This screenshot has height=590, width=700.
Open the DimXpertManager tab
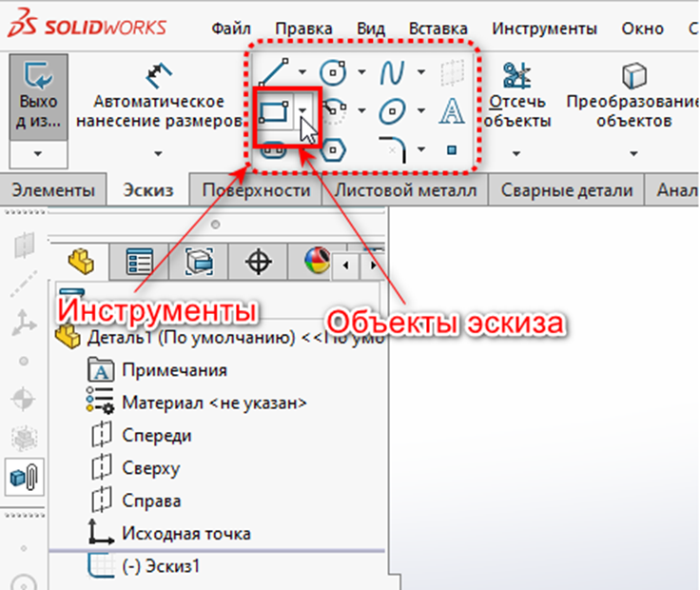[x=258, y=262]
